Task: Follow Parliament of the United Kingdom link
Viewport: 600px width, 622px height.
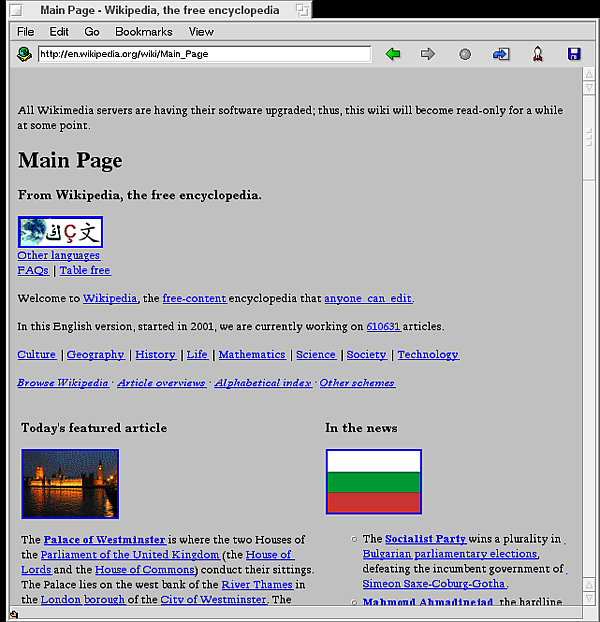Action: tap(130, 555)
